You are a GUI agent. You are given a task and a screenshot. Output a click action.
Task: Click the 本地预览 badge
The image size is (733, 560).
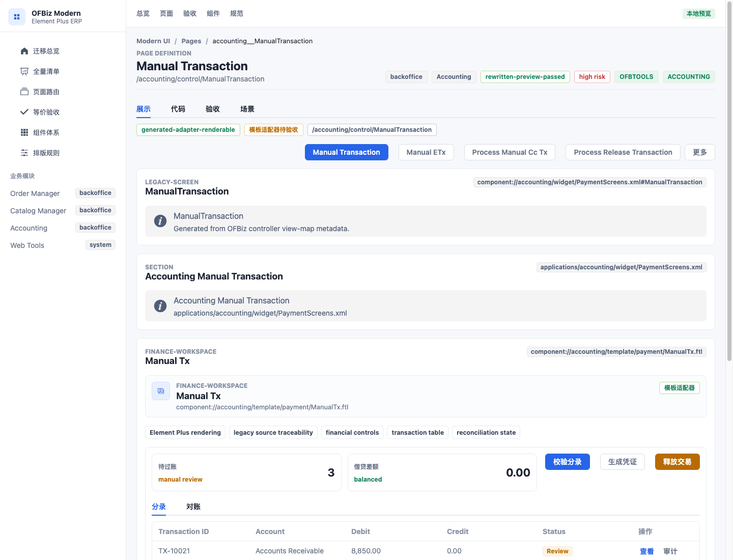(699, 14)
